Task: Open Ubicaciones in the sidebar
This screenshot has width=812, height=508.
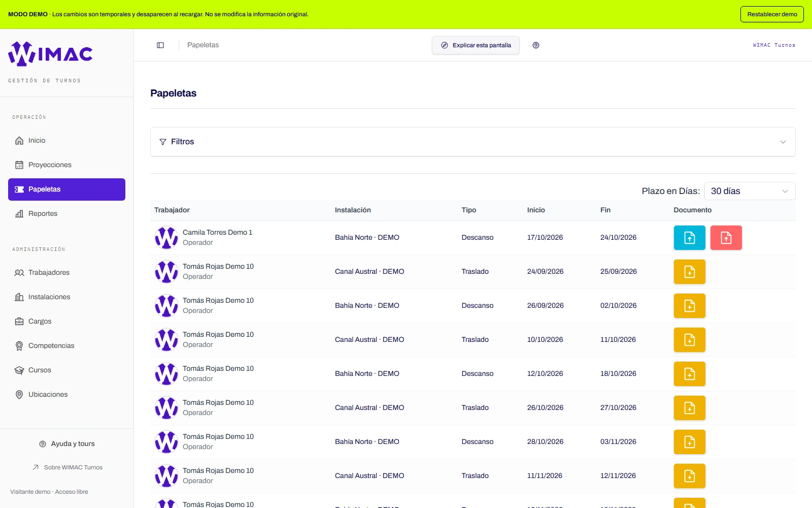Action: point(66,395)
